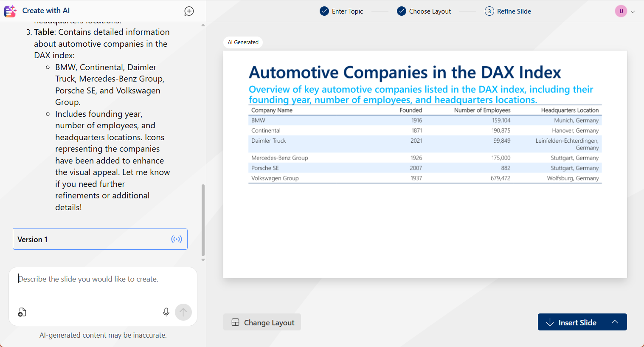The height and width of the screenshot is (347, 644).
Task: Click the Munich, Germany cell
Action: [576, 120]
